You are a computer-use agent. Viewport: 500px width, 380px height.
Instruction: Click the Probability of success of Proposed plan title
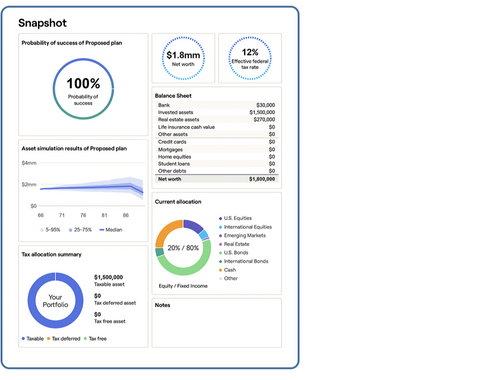point(72,43)
